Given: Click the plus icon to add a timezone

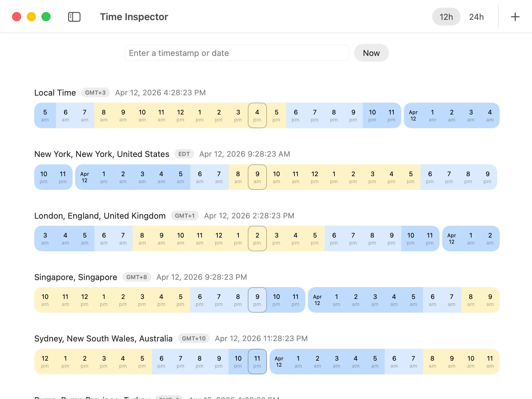Looking at the screenshot, I should point(515,17).
